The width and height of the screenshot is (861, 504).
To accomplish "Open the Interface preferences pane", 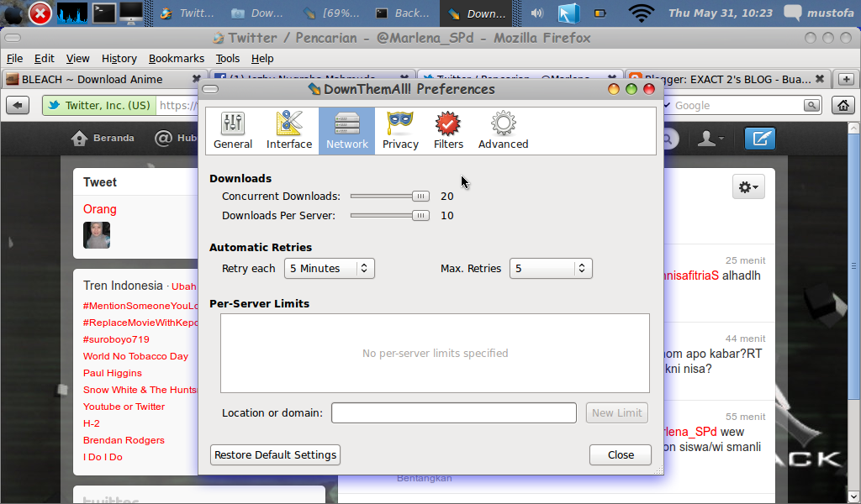I will (289, 130).
